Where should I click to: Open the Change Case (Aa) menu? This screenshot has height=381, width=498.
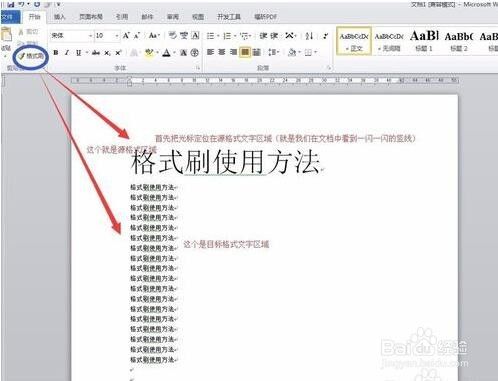click(x=154, y=36)
